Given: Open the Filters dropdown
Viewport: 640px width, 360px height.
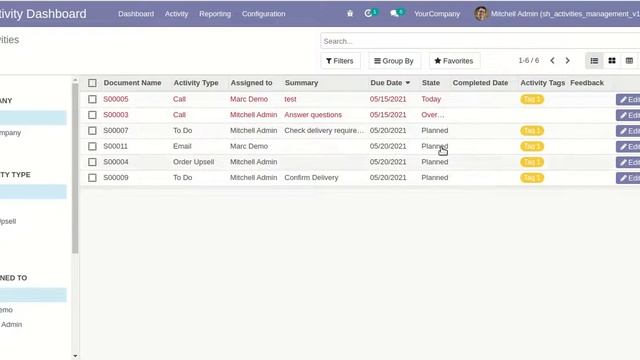Looking at the screenshot, I should [x=340, y=61].
